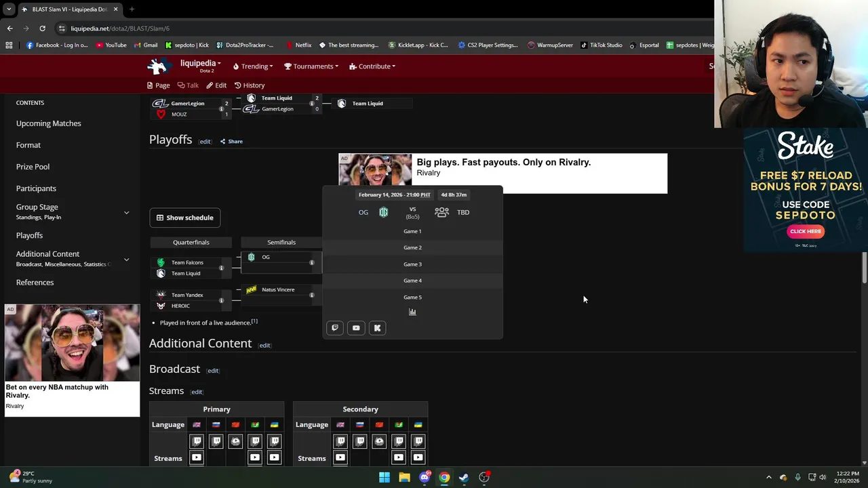Open the weather widget on taskbar
Screen dimensions: 868x488
[29, 477]
